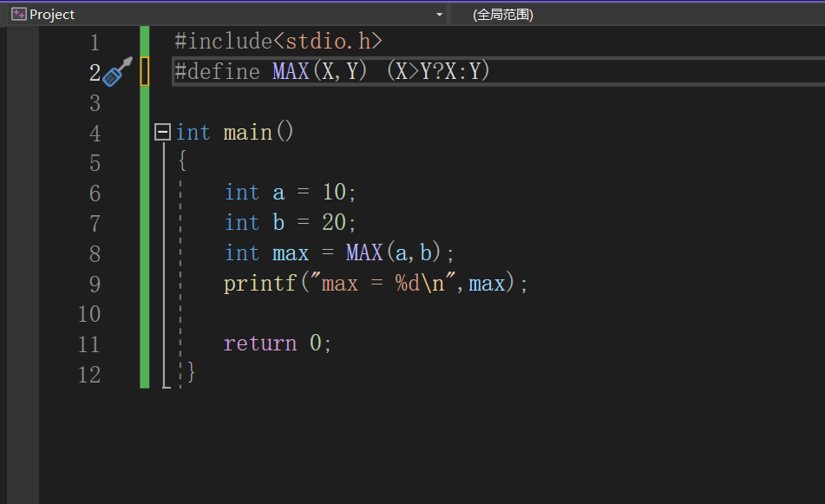
Task: Click line number 8 in the margin
Action: pyautogui.click(x=95, y=254)
